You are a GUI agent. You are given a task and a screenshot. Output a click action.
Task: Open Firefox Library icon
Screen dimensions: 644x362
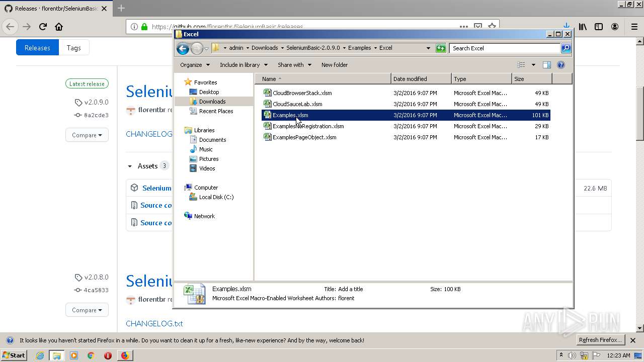583,27
